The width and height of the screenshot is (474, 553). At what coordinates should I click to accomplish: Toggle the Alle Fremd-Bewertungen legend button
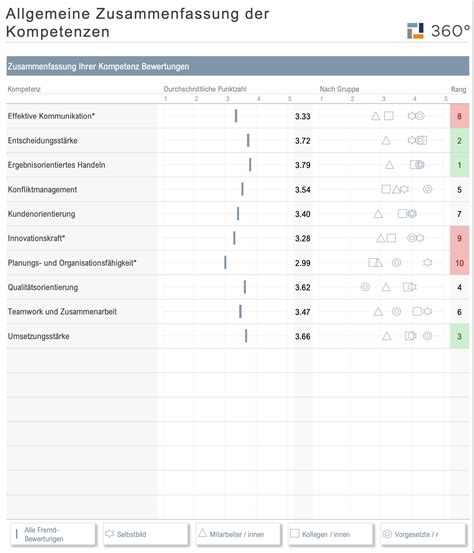[x=53, y=534]
